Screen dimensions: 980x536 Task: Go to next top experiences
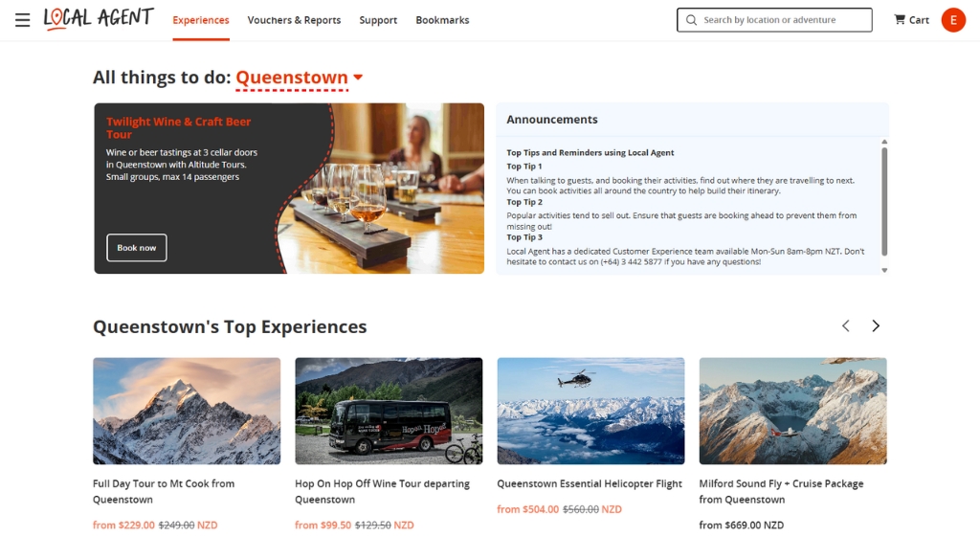pos(876,326)
